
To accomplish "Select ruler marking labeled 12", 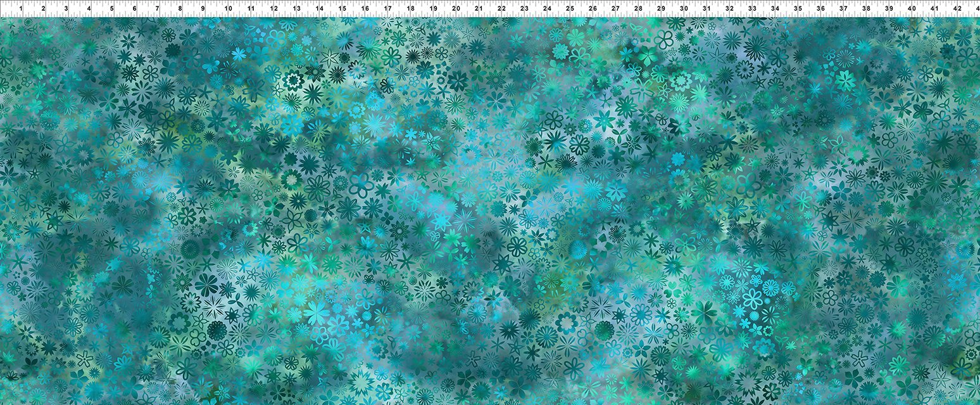I will click(273, 9).
